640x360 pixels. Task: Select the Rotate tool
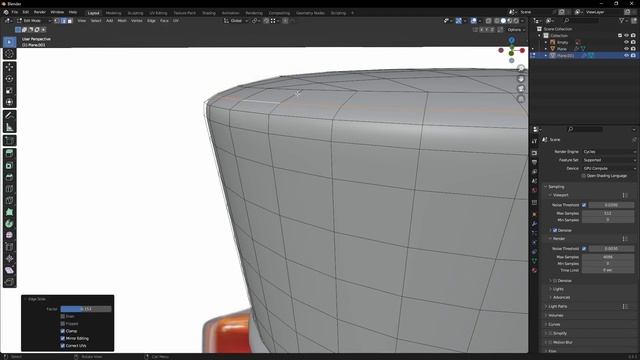click(9, 79)
